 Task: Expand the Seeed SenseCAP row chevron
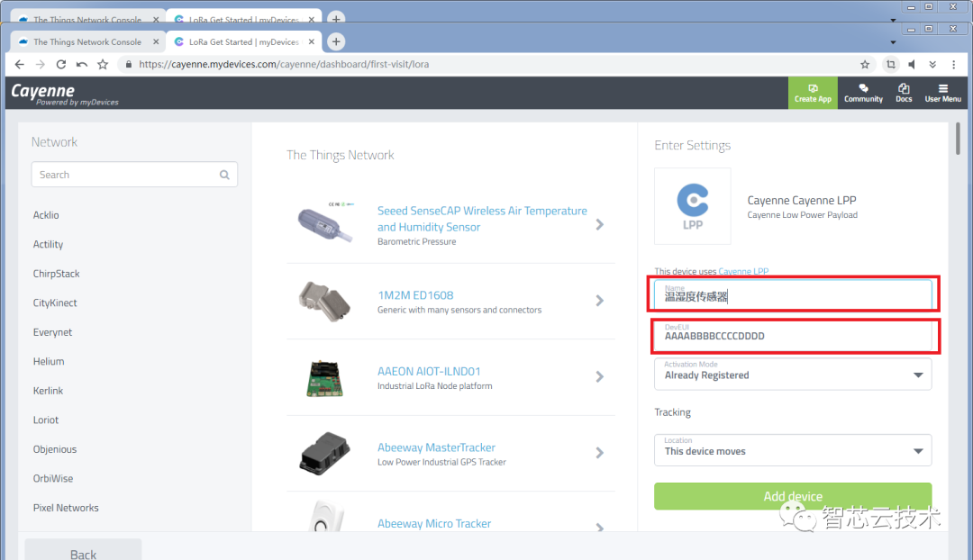[599, 224]
